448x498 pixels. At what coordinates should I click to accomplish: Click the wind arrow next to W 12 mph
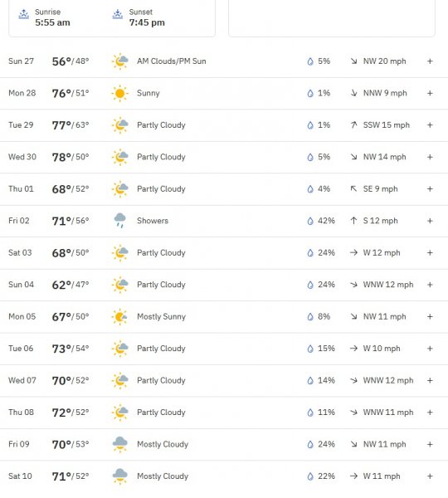[x=353, y=252]
